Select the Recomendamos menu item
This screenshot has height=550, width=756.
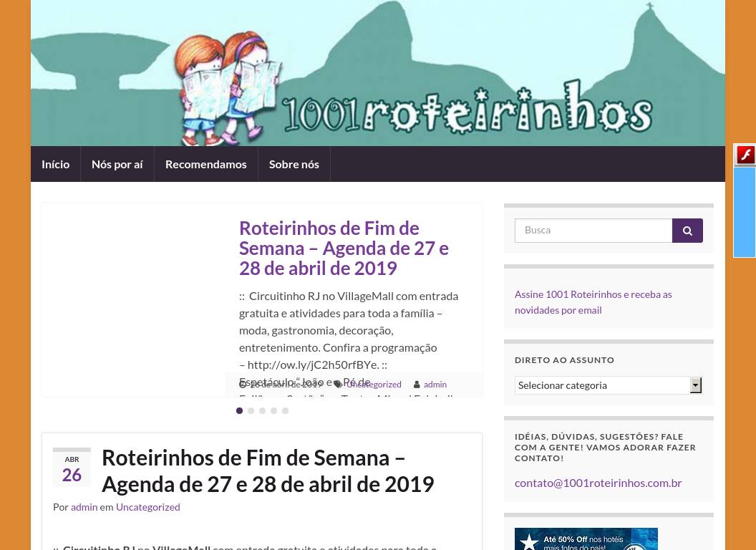point(206,164)
